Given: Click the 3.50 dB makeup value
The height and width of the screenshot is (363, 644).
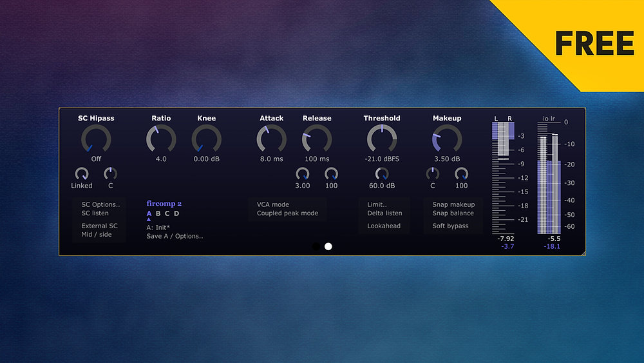Looking at the screenshot, I should pyautogui.click(x=447, y=159).
